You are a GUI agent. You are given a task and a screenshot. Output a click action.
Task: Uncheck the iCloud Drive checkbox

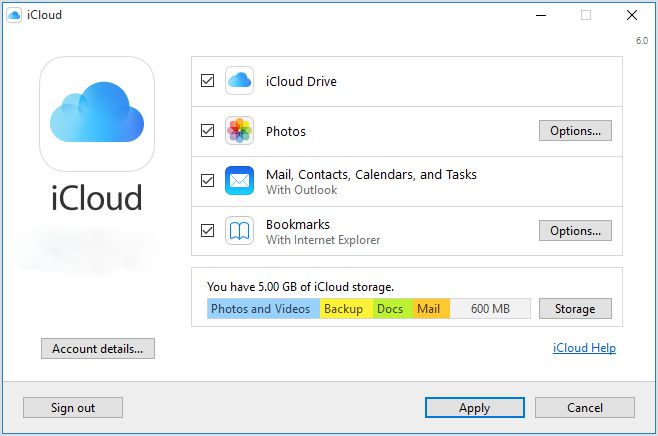click(208, 81)
